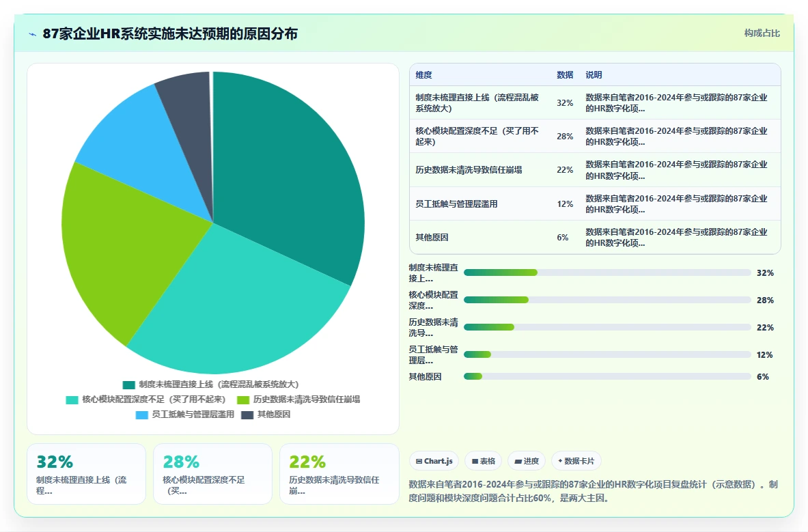This screenshot has height=532, width=808.
Task: Click the 12% label right of the progress bar
Action: point(765,355)
